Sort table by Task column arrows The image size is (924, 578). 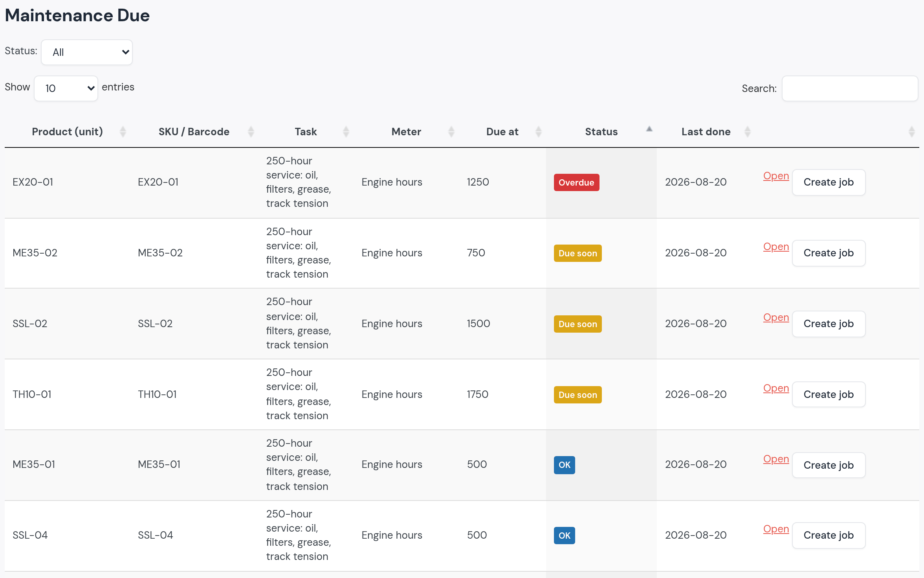346,132
